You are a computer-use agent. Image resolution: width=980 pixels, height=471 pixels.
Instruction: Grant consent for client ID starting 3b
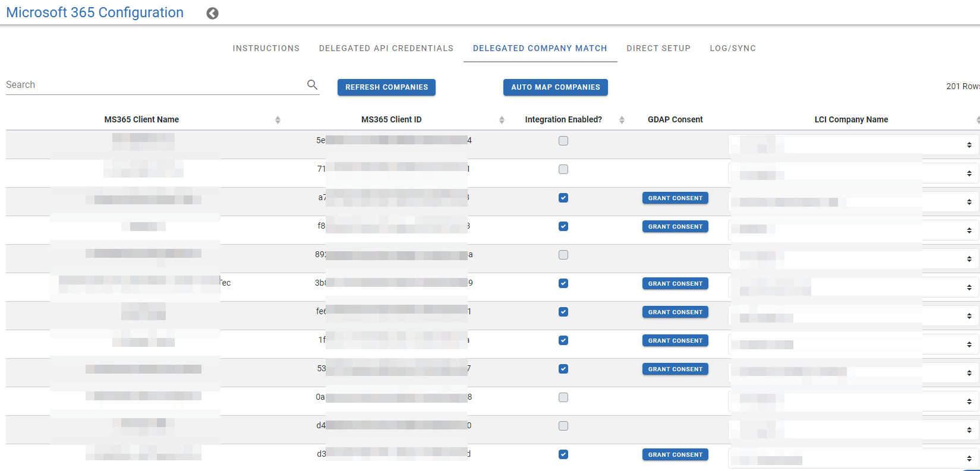[x=675, y=283]
